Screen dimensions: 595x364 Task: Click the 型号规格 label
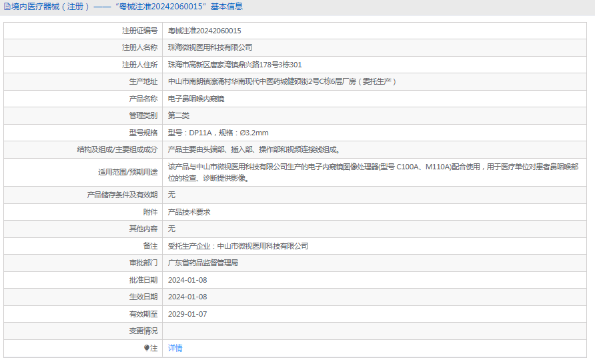pos(143,133)
